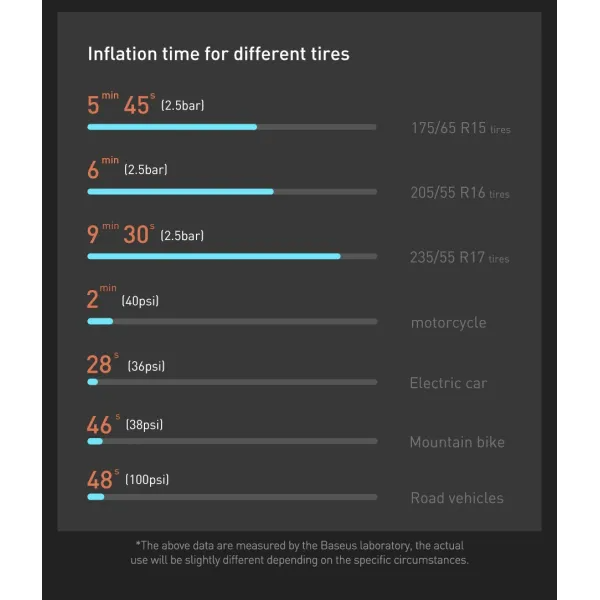
Task: Click the 9 min 30 s time value
Action: (x=121, y=233)
